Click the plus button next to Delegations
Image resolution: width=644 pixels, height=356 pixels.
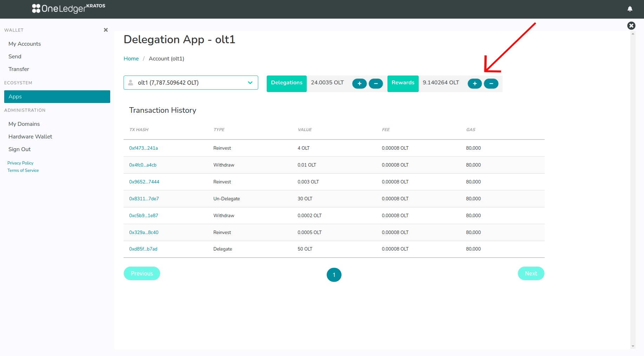[359, 84]
